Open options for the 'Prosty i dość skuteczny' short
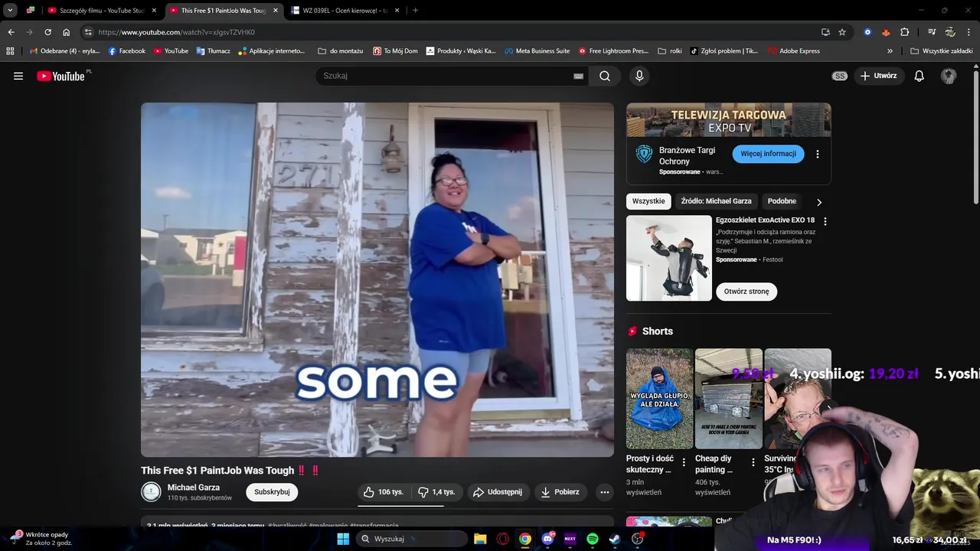This screenshot has height=551, width=980. pos(684,462)
